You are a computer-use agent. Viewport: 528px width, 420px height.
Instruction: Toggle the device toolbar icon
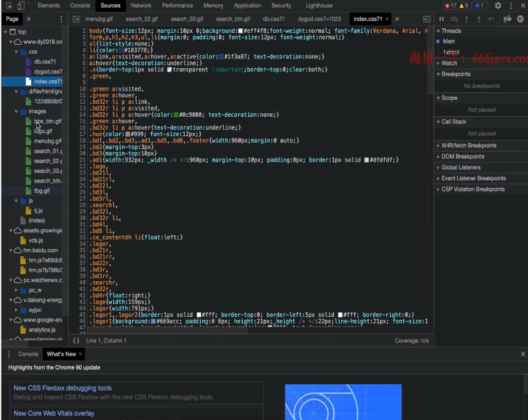pos(21,6)
